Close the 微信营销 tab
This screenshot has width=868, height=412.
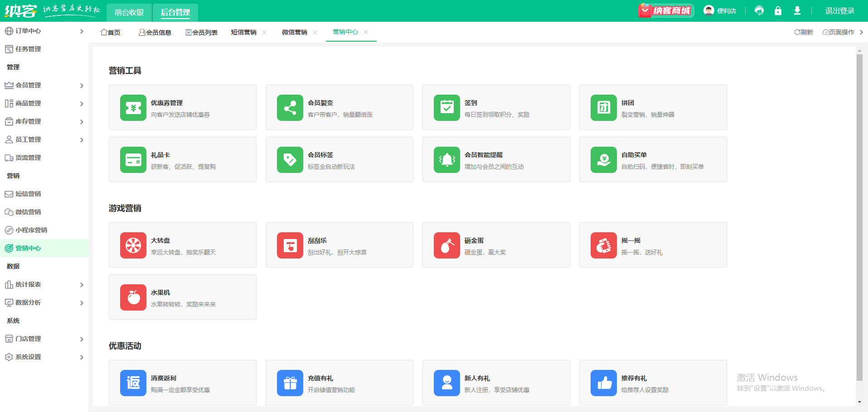click(315, 32)
